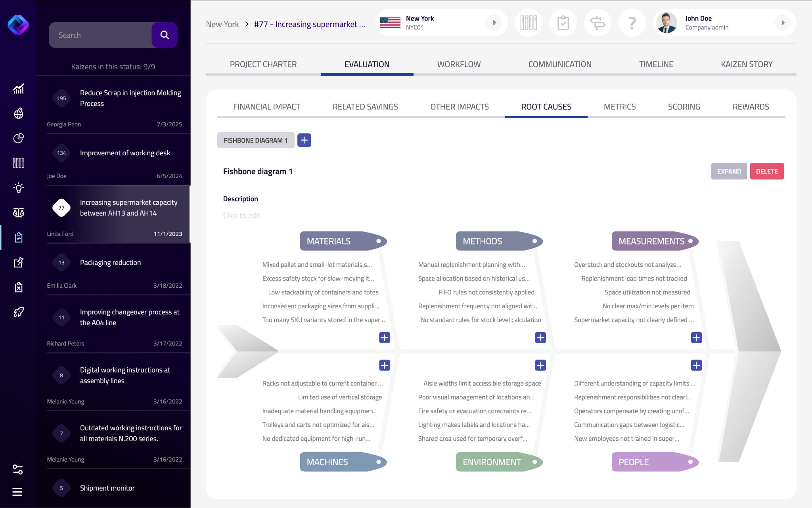Add a cause under PEOPLE category

(x=696, y=365)
